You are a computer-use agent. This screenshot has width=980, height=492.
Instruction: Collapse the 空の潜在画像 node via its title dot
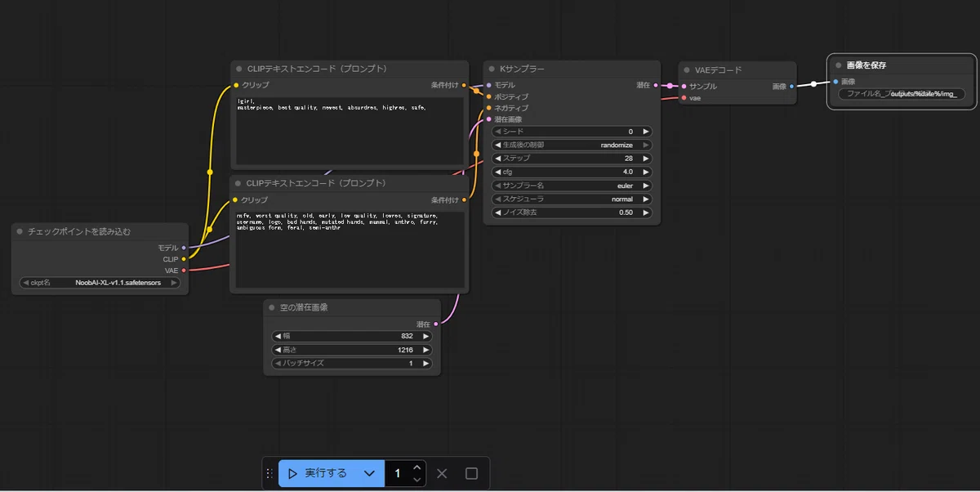coord(272,307)
